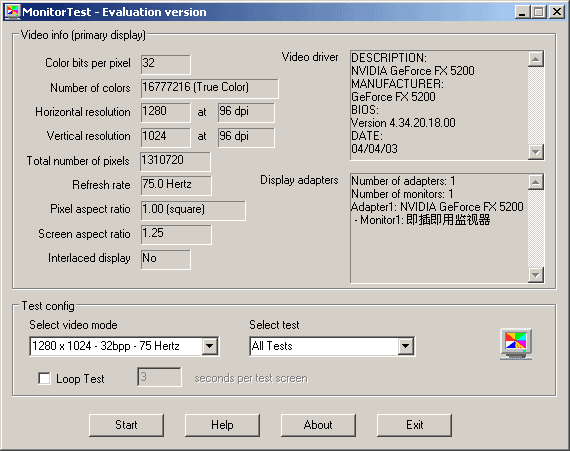Click the Exit button
The height and width of the screenshot is (451, 570).
pyautogui.click(x=414, y=425)
